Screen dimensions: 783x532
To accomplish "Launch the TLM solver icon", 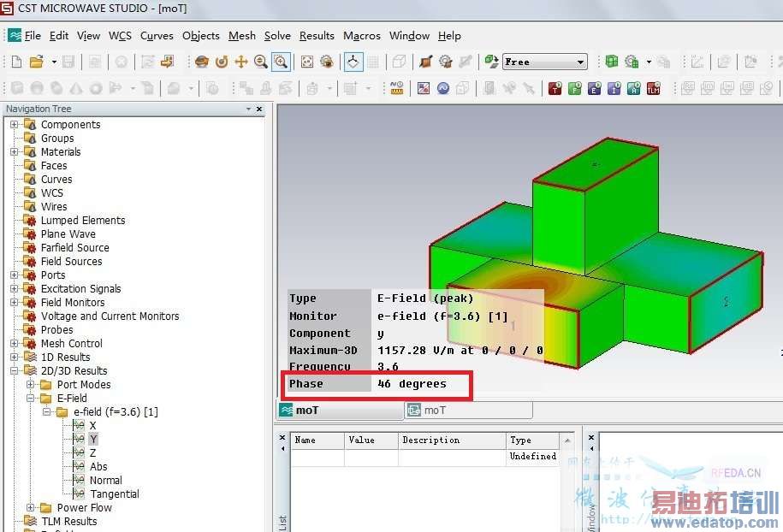I will [653, 88].
